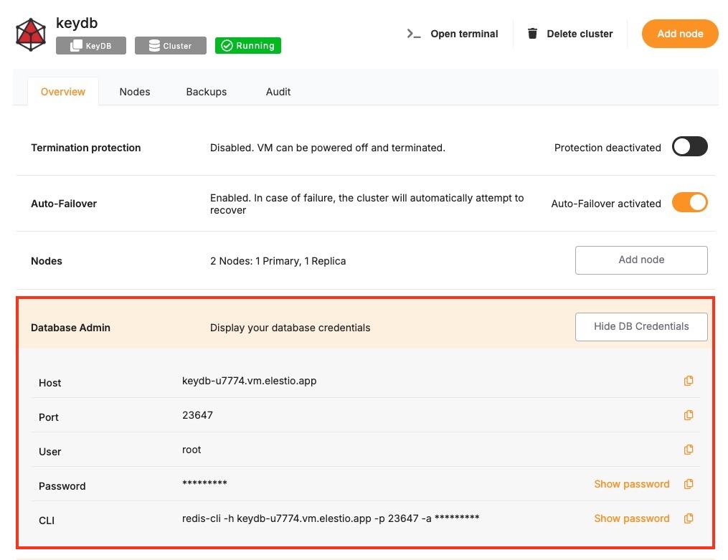Screen dimensions: 728x560
Task: Disable the Auto-Failover toggle
Action: (689, 203)
